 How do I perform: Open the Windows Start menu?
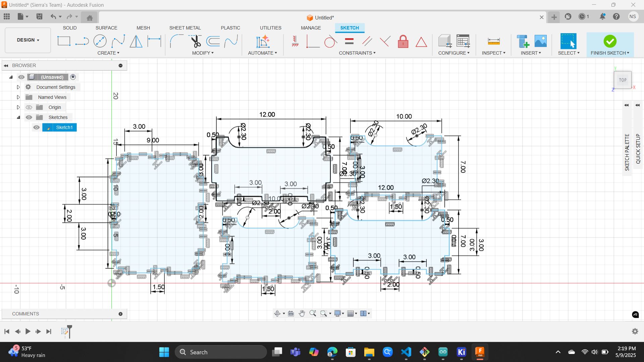coord(164,352)
